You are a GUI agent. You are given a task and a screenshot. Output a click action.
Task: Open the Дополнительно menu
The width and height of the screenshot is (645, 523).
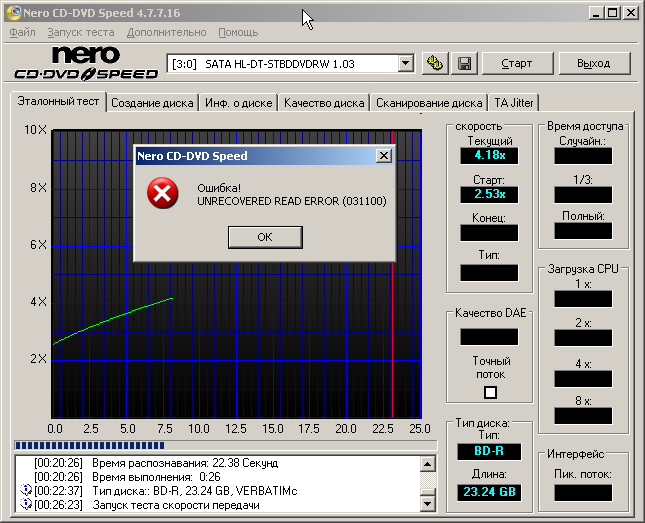[166, 32]
